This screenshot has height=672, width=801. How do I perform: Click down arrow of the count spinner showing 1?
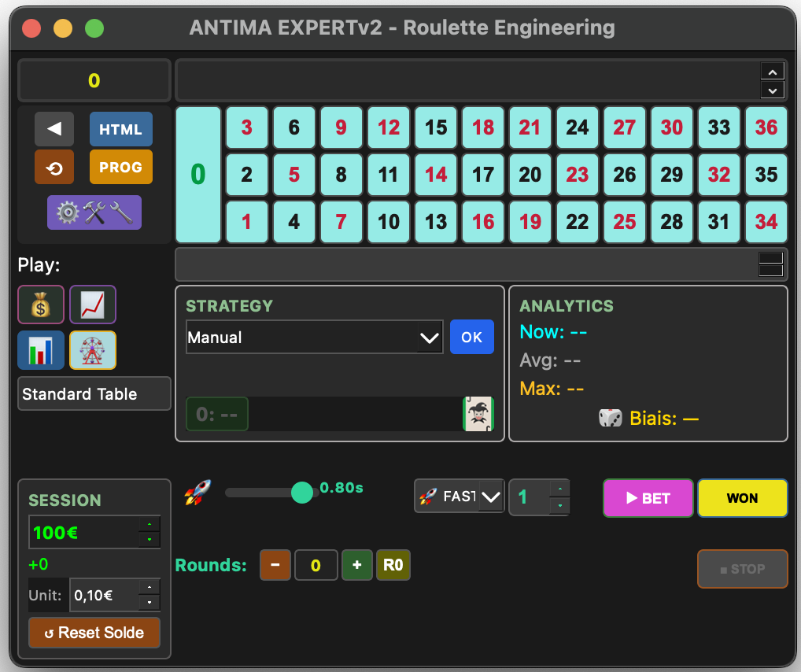(x=560, y=505)
